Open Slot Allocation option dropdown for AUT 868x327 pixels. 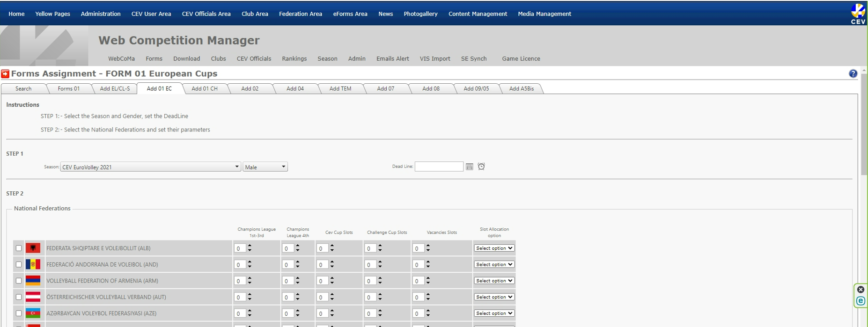tap(494, 297)
